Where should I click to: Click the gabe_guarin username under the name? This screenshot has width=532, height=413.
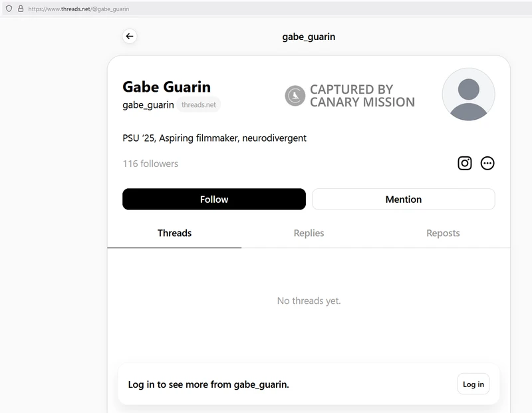click(x=148, y=105)
